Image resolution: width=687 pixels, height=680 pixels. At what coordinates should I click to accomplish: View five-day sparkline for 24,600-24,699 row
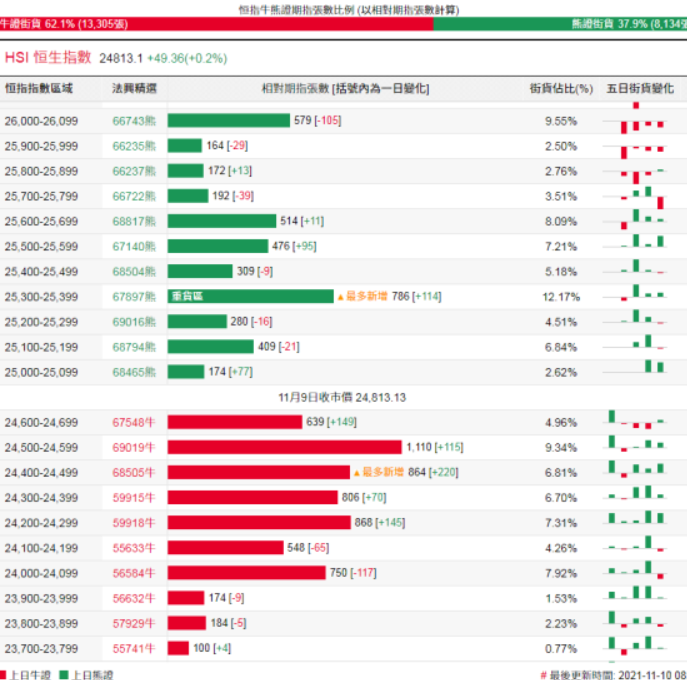(x=635, y=420)
